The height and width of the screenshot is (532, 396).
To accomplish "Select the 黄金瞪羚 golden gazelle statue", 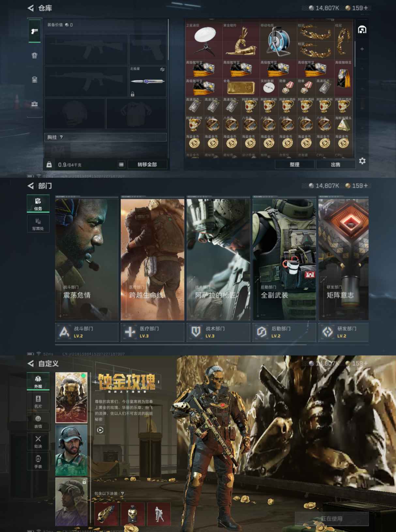I will pyautogui.click(x=241, y=40).
